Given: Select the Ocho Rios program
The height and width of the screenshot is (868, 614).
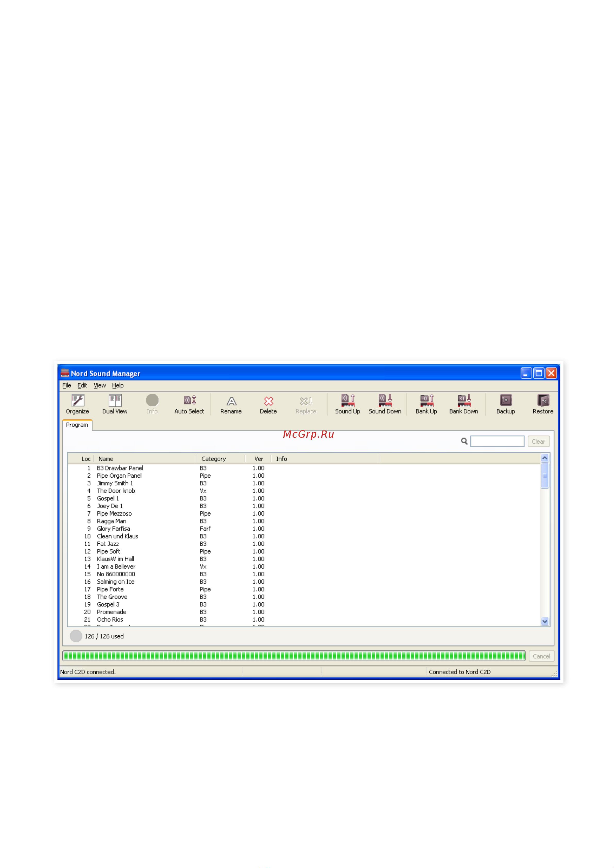Looking at the screenshot, I should coord(304,619).
